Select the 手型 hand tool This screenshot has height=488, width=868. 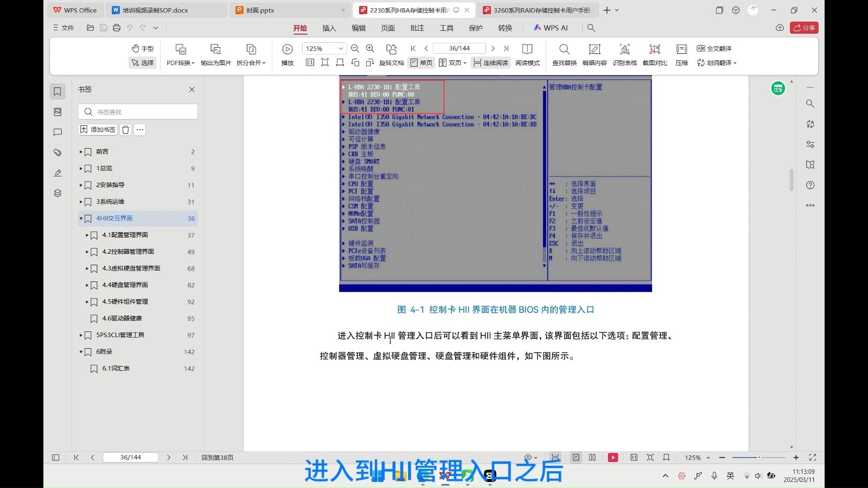pos(143,49)
